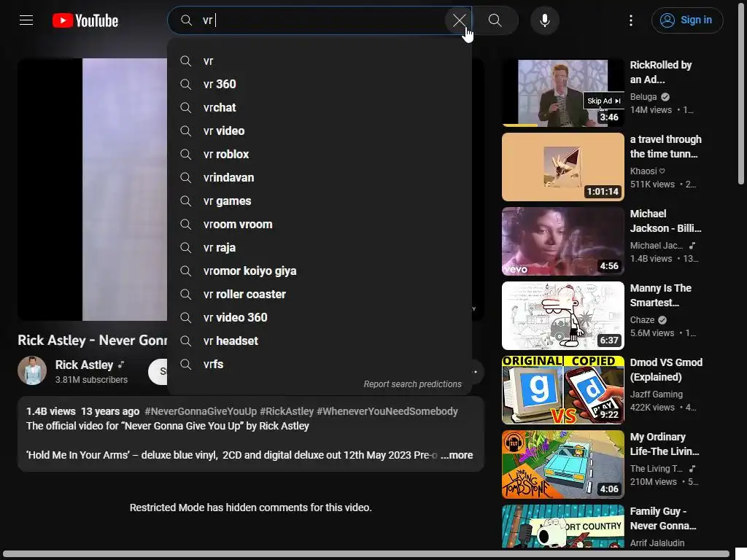Choose 'vr roller coaster' suggestion
This screenshot has height=560, width=747.
320,295
